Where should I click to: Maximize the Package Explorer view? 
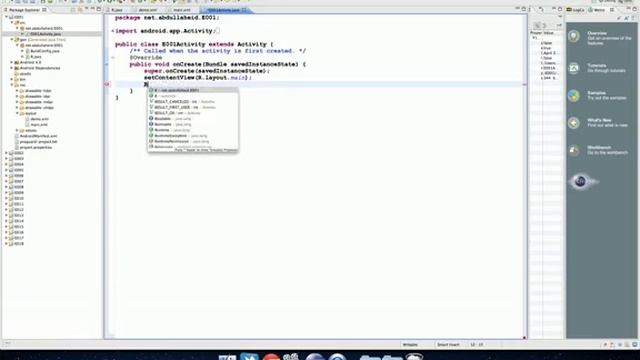click(98, 9)
